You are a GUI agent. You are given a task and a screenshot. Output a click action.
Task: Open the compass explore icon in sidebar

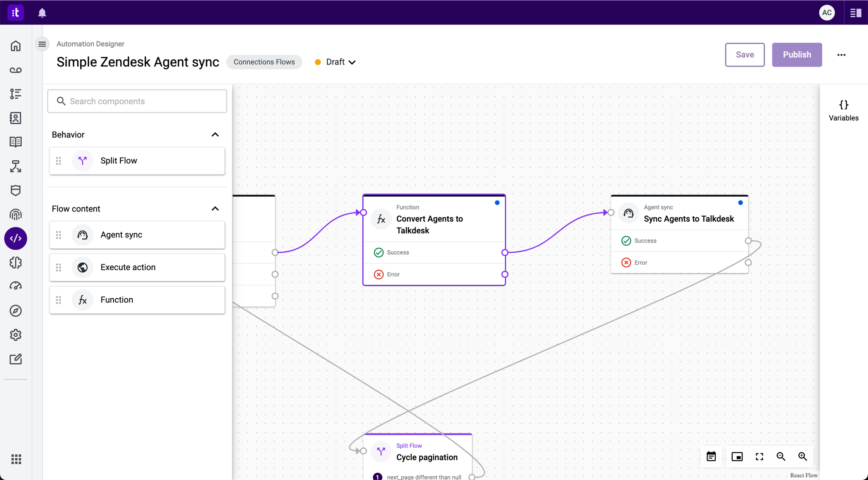pos(16,311)
